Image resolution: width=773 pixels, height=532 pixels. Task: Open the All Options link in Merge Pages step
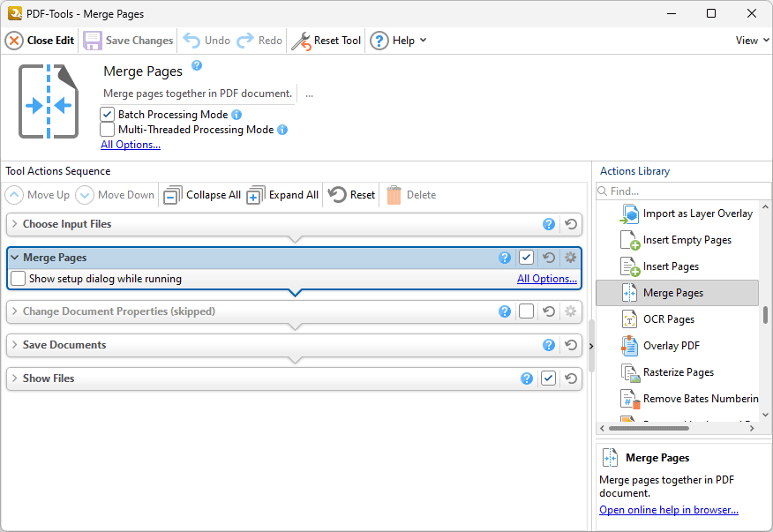pyautogui.click(x=547, y=279)
